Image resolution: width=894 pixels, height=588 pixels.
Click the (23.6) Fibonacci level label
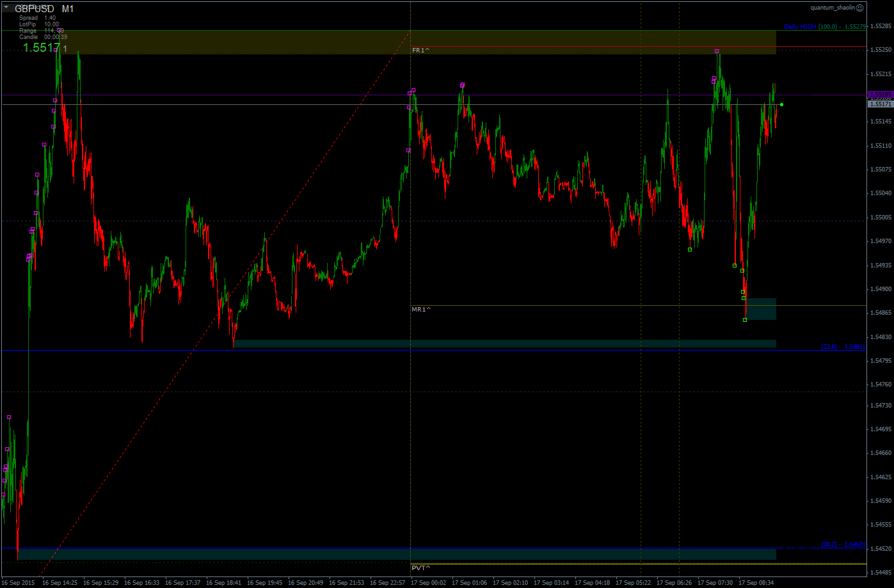[x=843, y=346]
